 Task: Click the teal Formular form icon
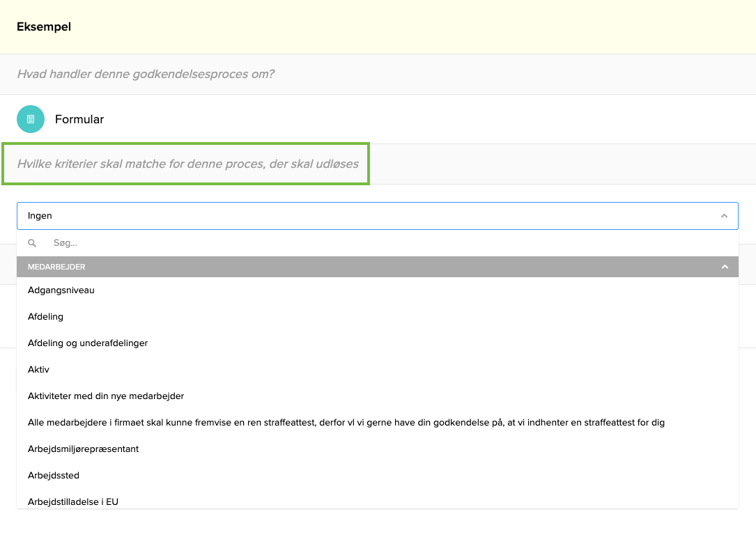coord(30,119)
